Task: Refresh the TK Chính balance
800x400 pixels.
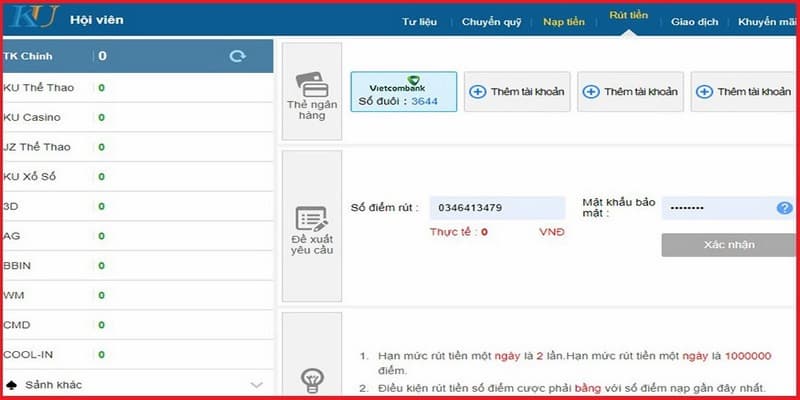Action: (x=237, y=56)
